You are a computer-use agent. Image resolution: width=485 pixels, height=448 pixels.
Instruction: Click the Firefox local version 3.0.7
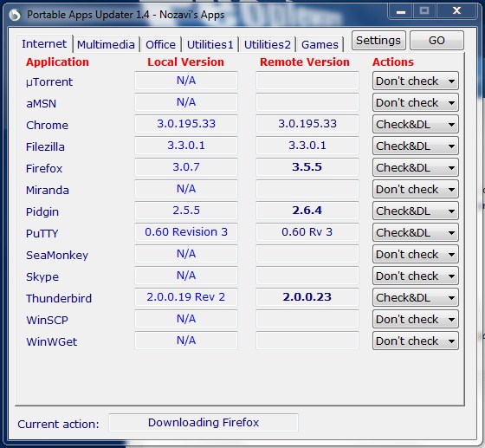(x=186, y=167)
